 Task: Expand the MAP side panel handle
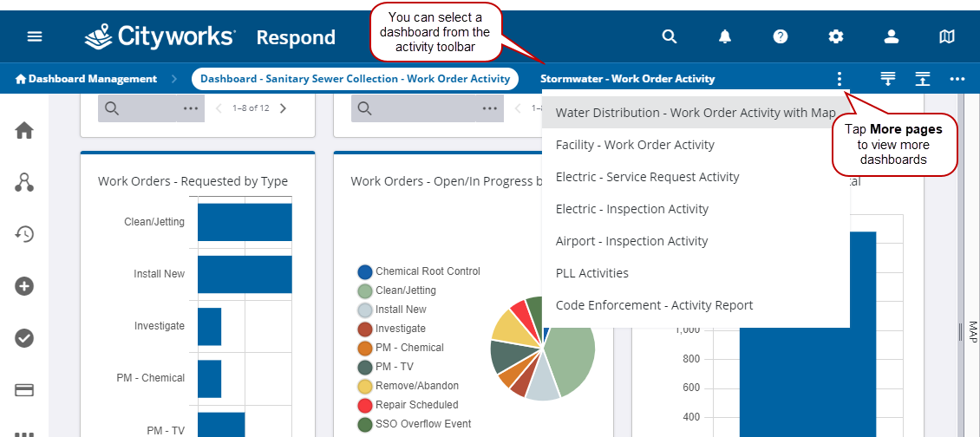(x=961, y=331)
